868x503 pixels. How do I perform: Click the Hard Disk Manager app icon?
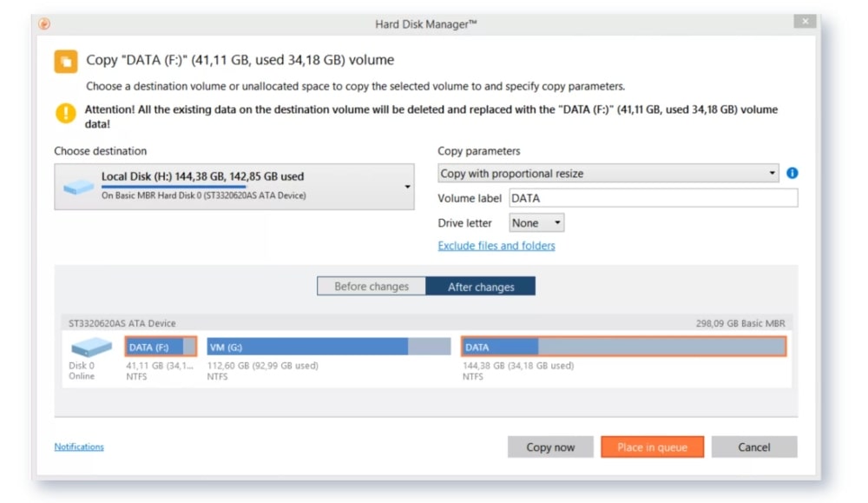pyautogui.click(x=44, y=24)
